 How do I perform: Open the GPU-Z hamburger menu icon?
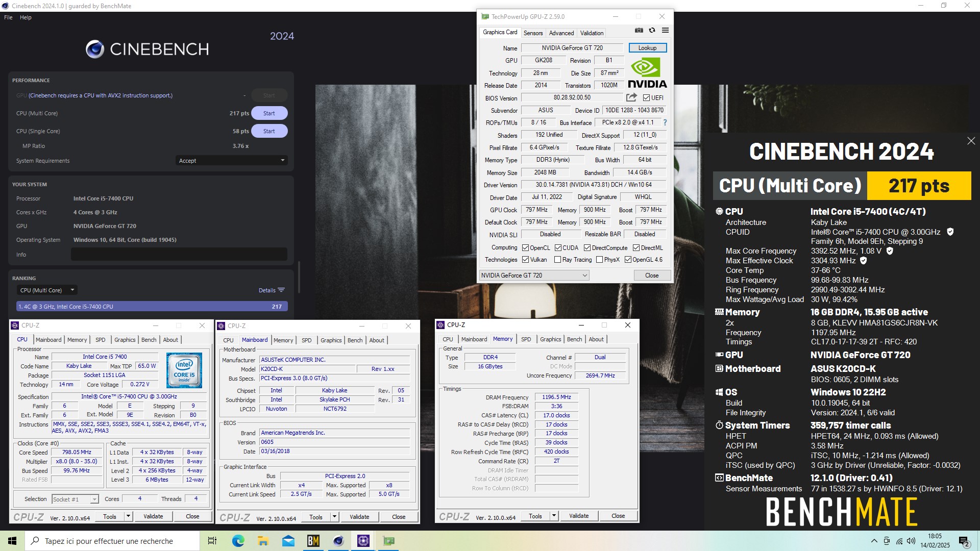pos(665,30)
